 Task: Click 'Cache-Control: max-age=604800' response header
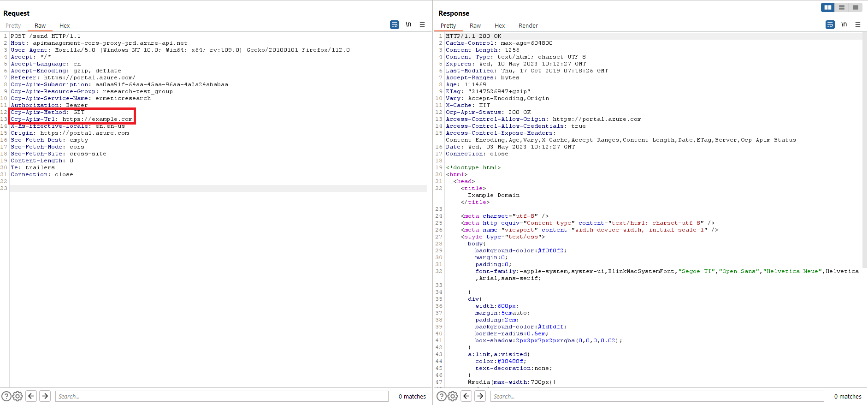(x=499, y=43)
